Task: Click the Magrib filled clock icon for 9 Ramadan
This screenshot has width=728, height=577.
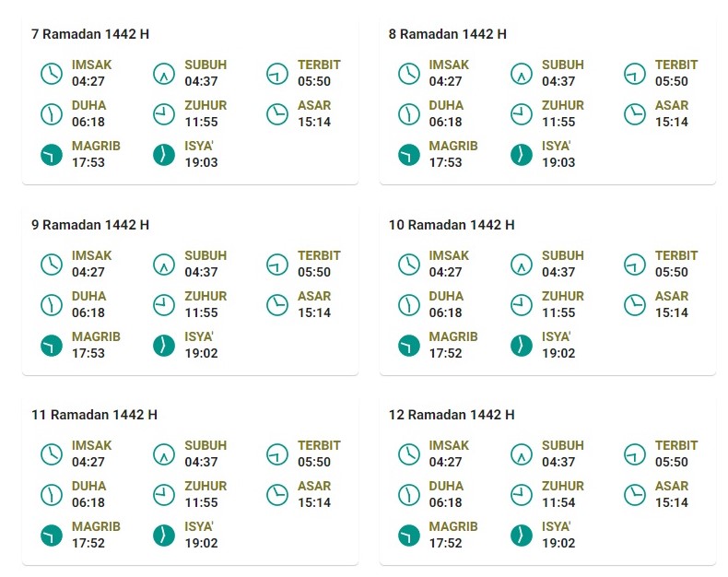Action: click(52, 346)
